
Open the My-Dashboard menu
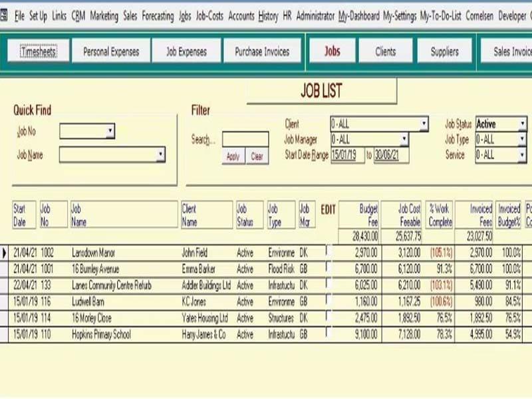point(358,15)
